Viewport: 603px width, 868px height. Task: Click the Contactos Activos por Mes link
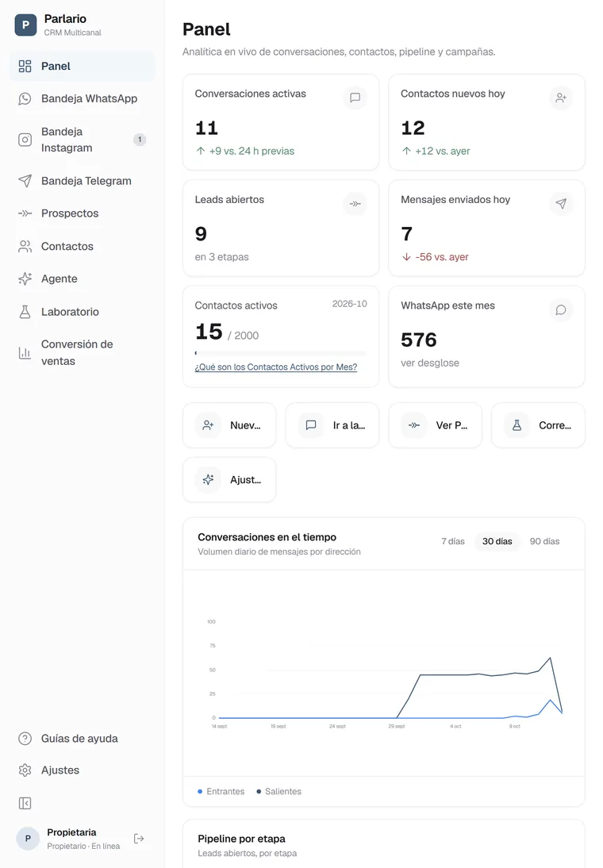pyautogui.click(x=276, y=367)
